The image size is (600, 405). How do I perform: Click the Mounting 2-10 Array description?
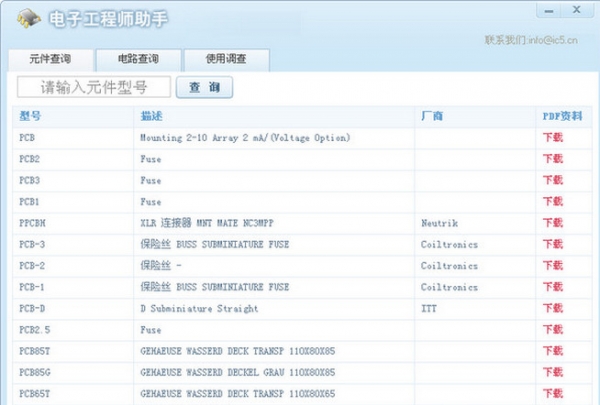245,137
